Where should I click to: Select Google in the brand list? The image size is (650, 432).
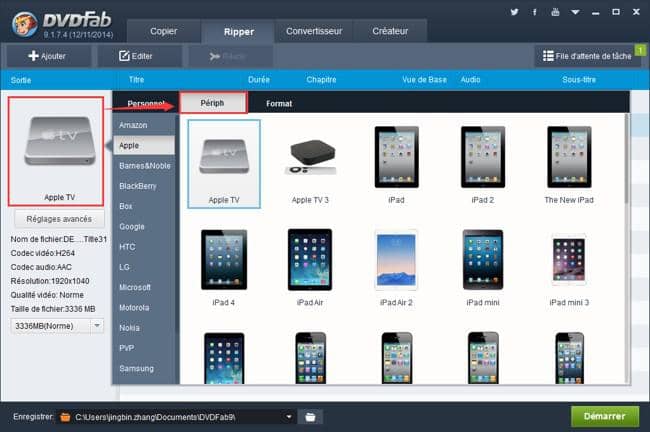(x=144, y=226)
